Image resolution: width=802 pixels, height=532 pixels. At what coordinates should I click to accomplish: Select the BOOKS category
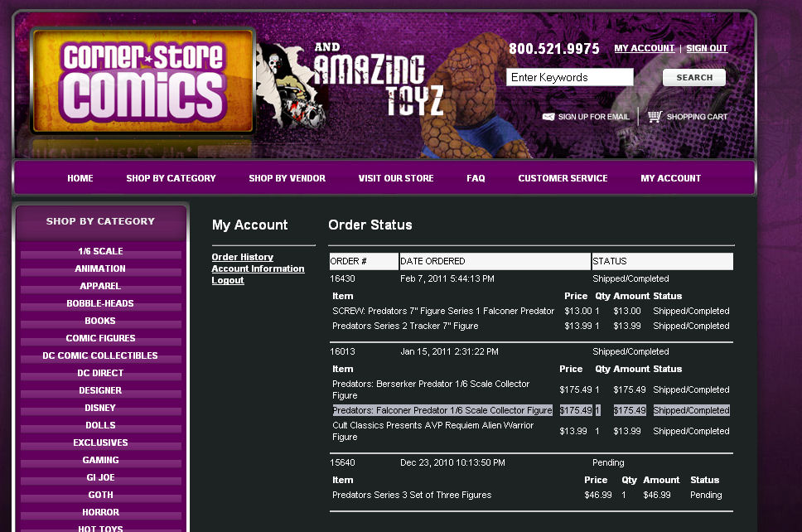click(x=100, y=321)
